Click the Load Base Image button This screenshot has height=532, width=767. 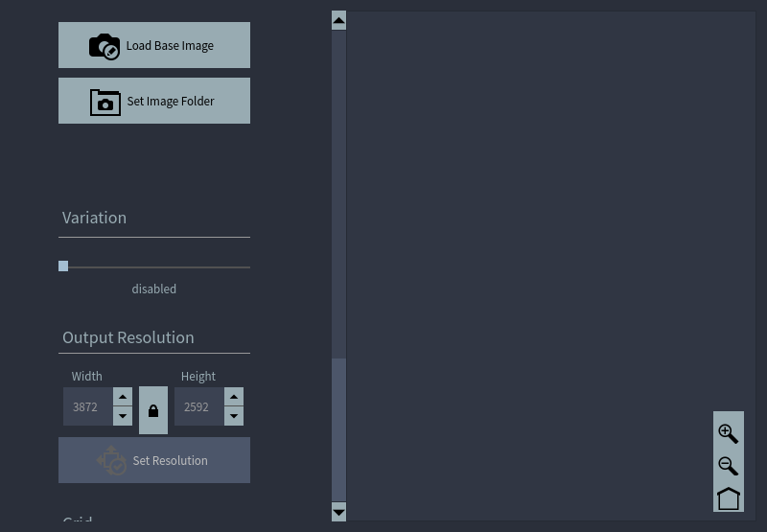point(154,45)
